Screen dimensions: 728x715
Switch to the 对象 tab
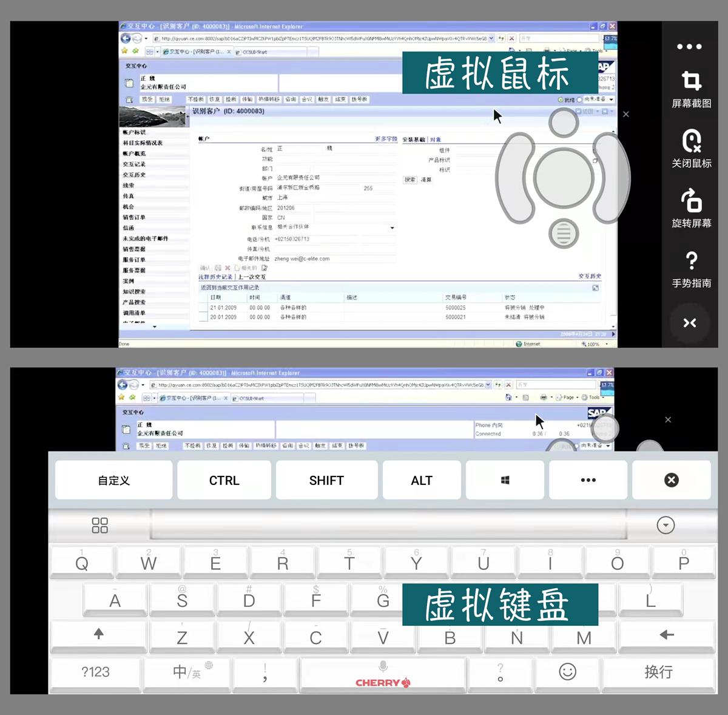pyautogui.click(x=436, y=140)
